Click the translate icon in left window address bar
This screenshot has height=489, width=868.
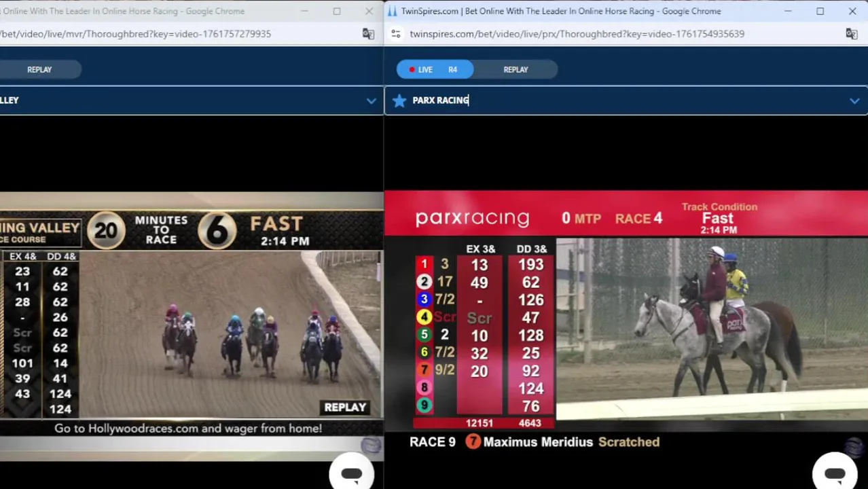(368, 34)
